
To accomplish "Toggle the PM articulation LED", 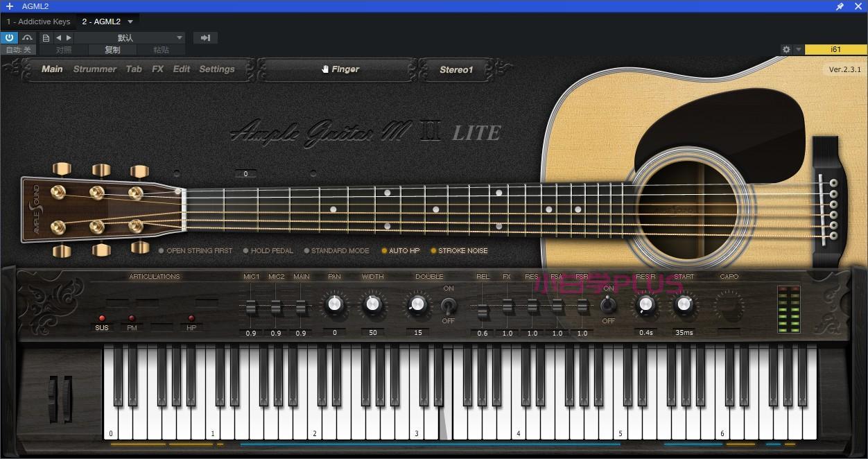I will [132, 319].
